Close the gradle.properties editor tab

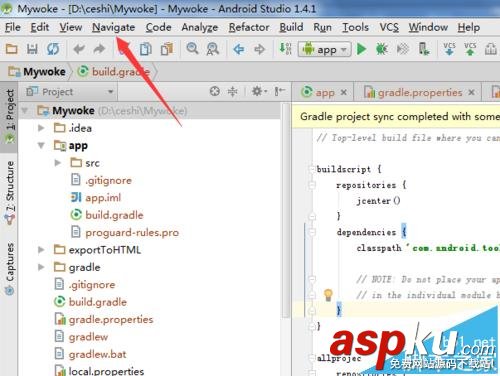tap(471, 92)
